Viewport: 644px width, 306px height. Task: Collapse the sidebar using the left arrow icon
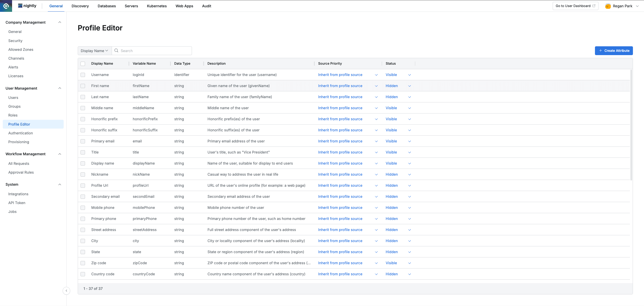(x=66, y=291)
